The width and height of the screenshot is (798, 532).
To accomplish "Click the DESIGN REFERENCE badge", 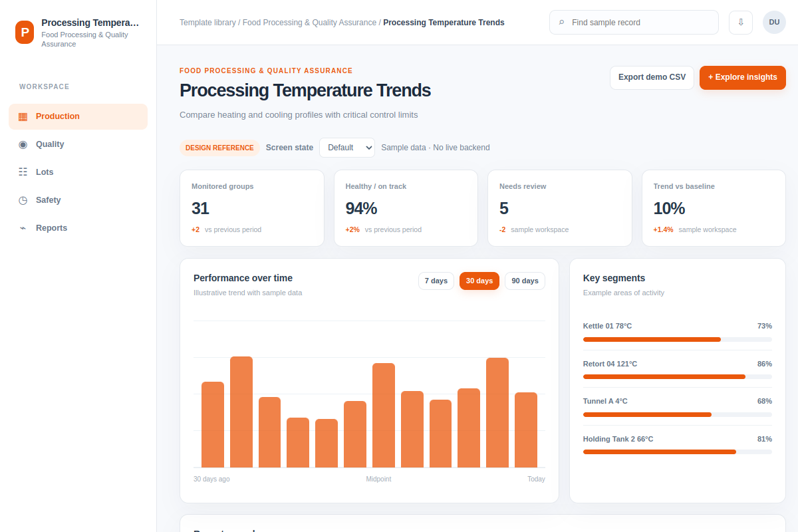I will pyautogui.click(x=219, y=148).
